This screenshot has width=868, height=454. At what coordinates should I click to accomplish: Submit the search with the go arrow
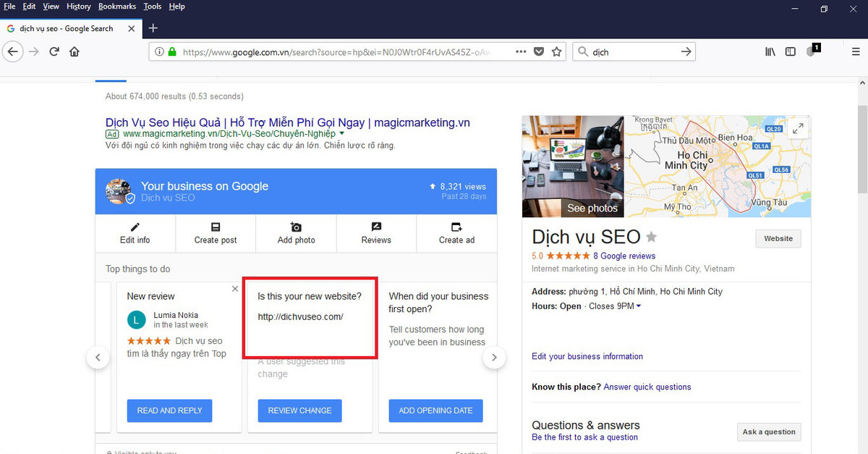(x=686, y=51)
